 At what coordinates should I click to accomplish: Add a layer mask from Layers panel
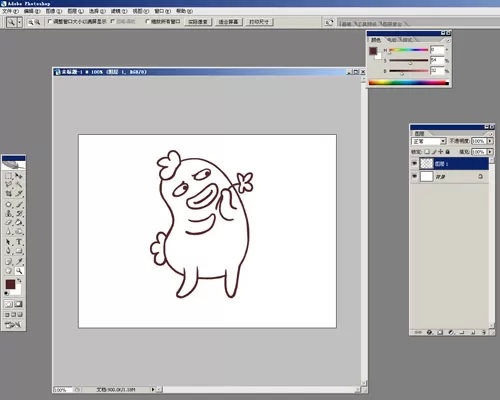point(440,332)
